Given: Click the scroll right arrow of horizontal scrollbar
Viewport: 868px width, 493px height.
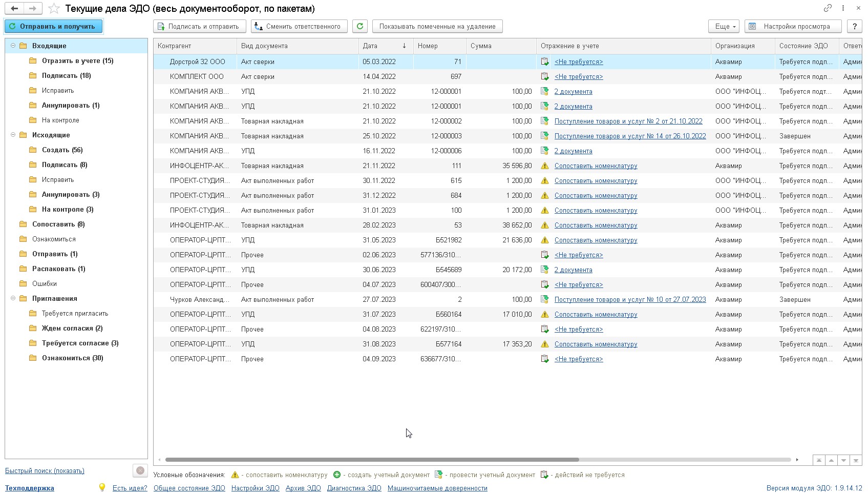Looking at the screenshot, I should pyautogui.click(x=797, y=460).
